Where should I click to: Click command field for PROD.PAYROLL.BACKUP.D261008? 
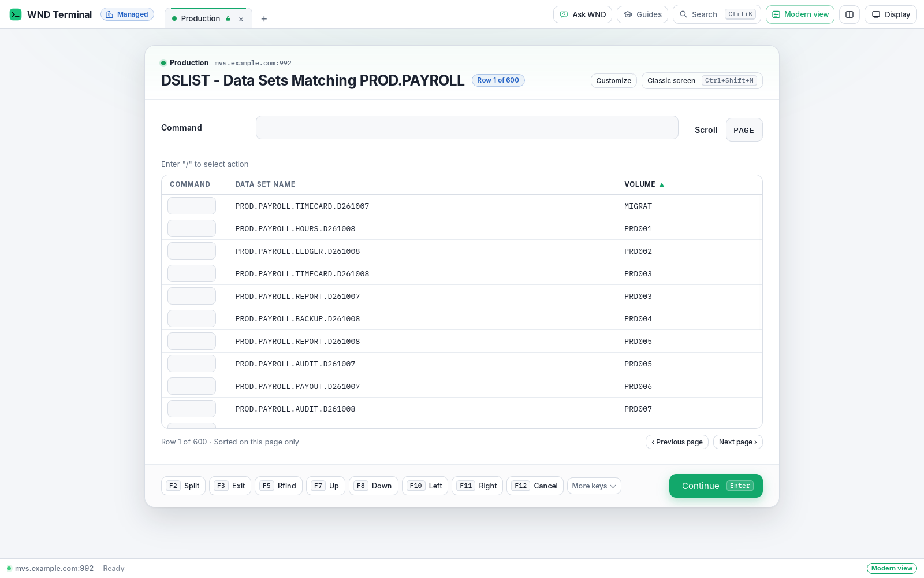192,318
